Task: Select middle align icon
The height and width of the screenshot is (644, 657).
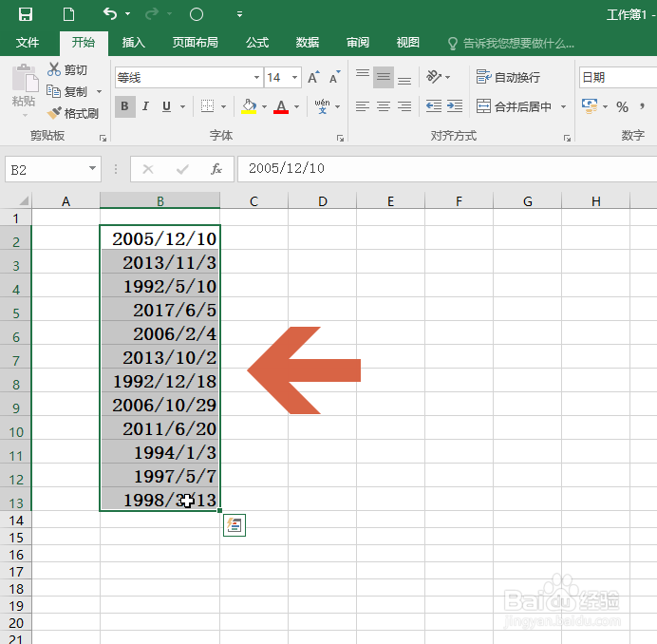Action: coord(384,77)
